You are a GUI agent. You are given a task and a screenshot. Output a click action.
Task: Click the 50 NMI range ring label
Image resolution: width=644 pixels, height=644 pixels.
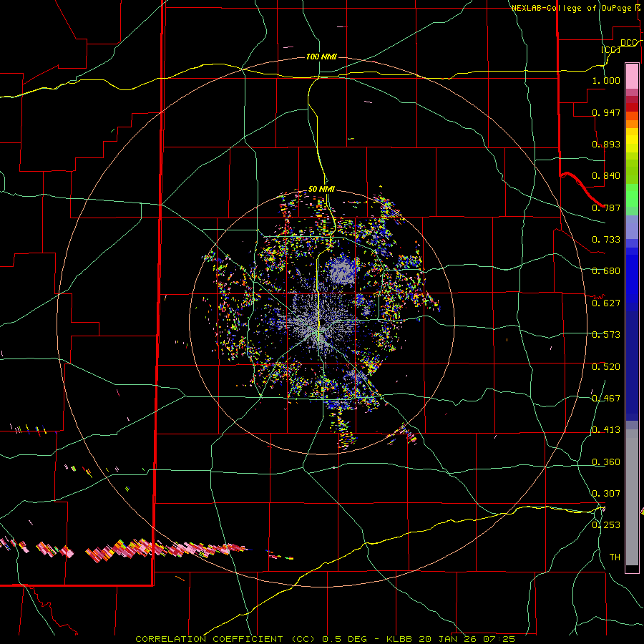pyautogui.click(x=321, y=190)
